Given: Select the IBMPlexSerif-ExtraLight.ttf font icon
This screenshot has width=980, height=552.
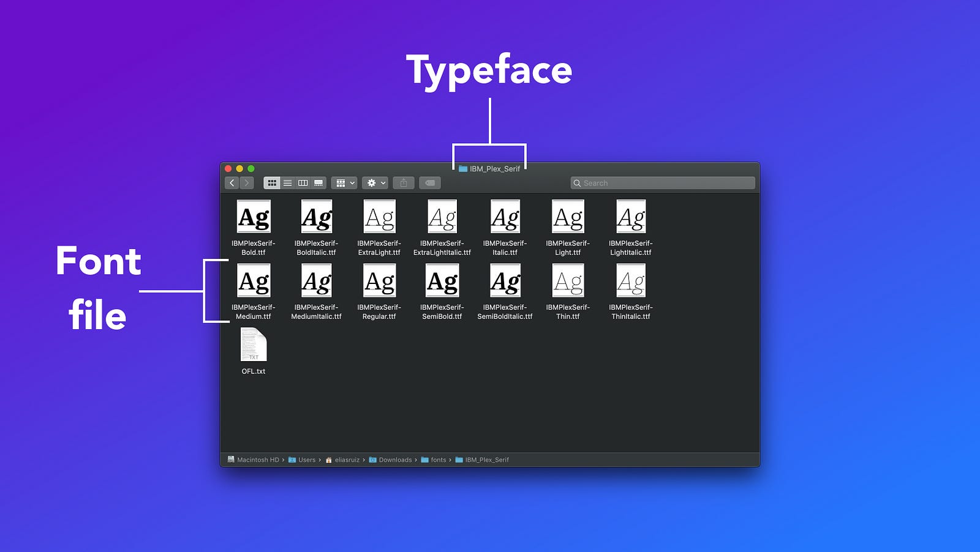Looking at the screenshot, I should click(380, 217).
